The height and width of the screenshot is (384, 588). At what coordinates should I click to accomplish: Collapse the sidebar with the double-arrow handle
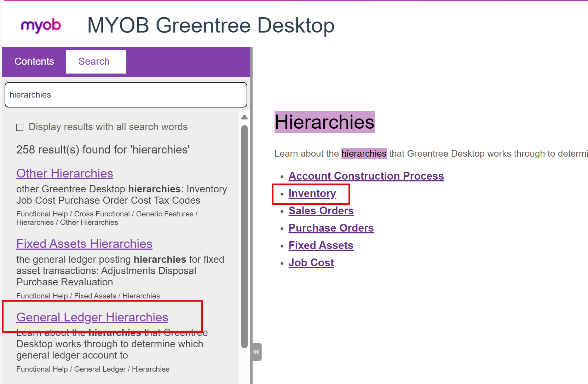coord(257,352)
